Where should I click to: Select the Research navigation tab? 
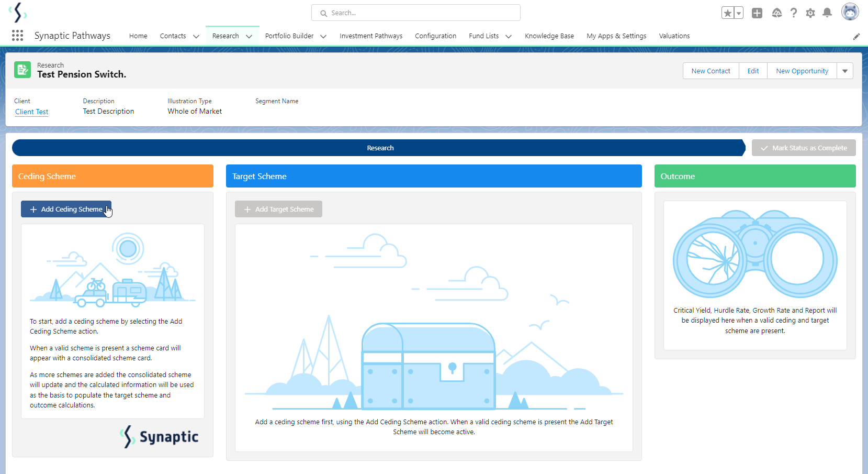coord(226,36)
